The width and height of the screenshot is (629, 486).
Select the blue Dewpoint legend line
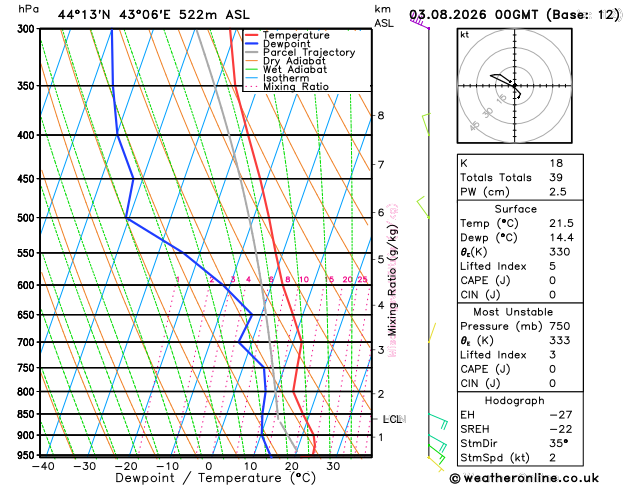pyautogui.click(x=252, y=44)
